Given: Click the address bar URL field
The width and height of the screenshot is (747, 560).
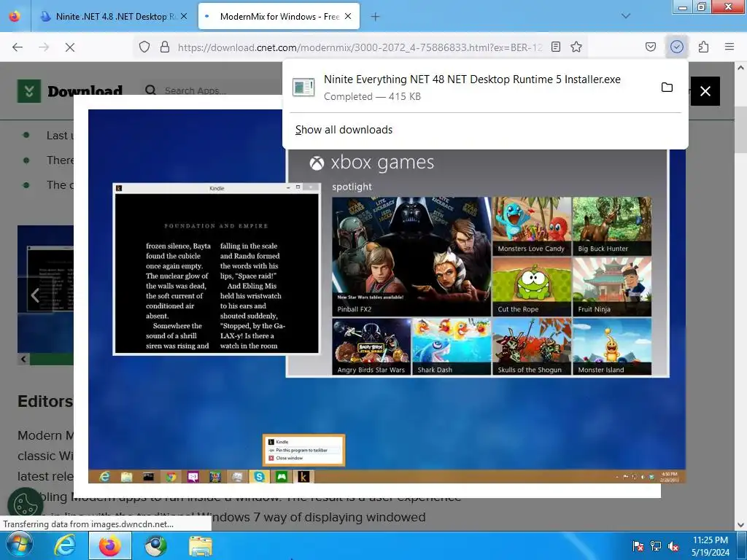Looking at the screenshot, I should point(360,47).
